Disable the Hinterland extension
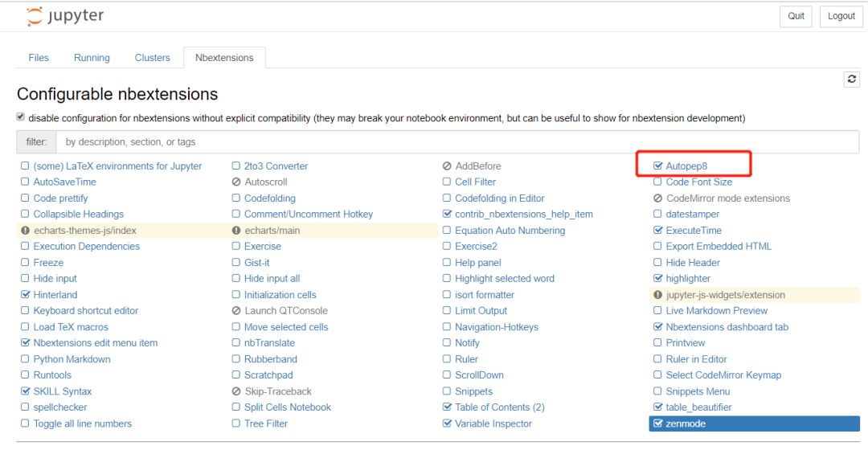This screenshot has height=450, width=868. tap(25, 294)
